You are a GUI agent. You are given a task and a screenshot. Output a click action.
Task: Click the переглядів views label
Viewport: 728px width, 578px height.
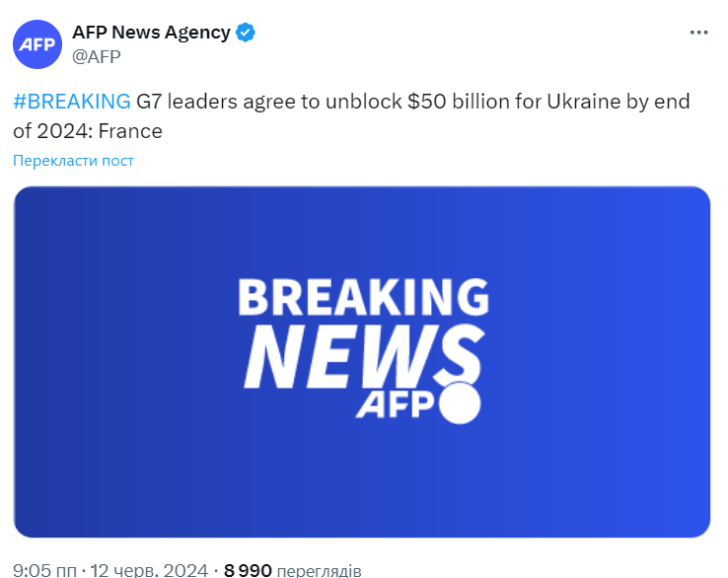coord(319,570)
